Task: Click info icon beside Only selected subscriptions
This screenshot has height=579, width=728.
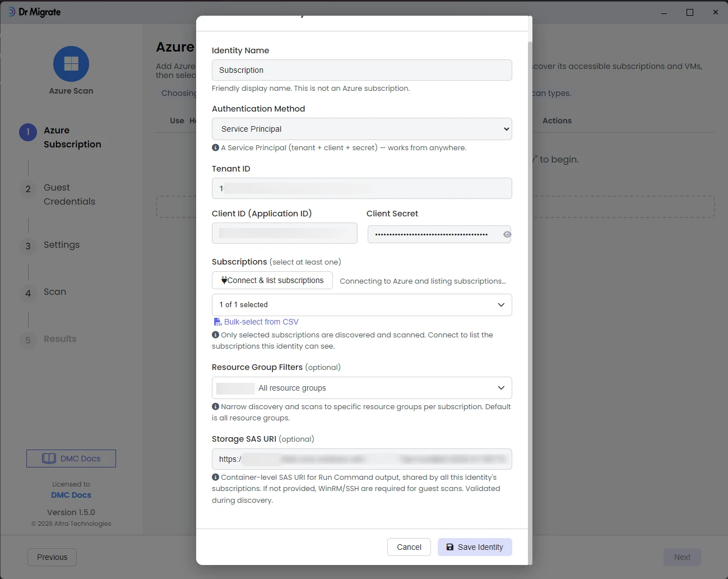Action: [215, 335]
